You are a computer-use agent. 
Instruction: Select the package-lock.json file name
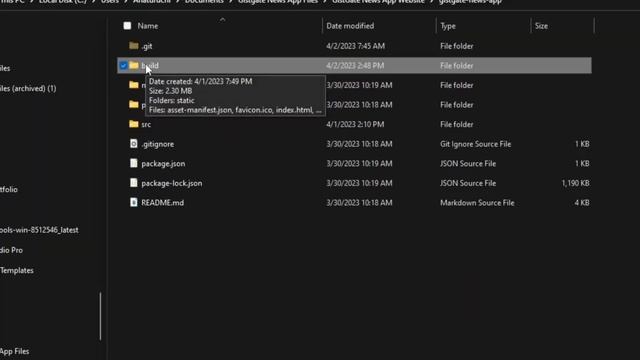[x=172, y=183]
